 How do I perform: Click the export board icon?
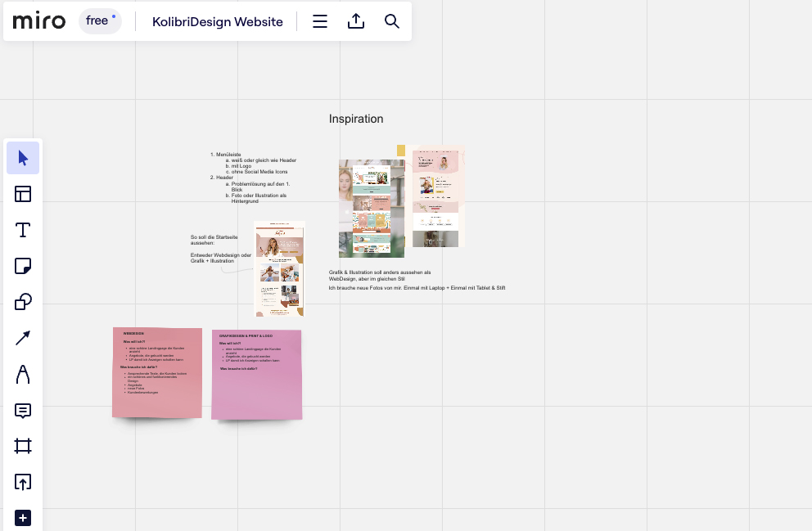click(x=356, y=22)
